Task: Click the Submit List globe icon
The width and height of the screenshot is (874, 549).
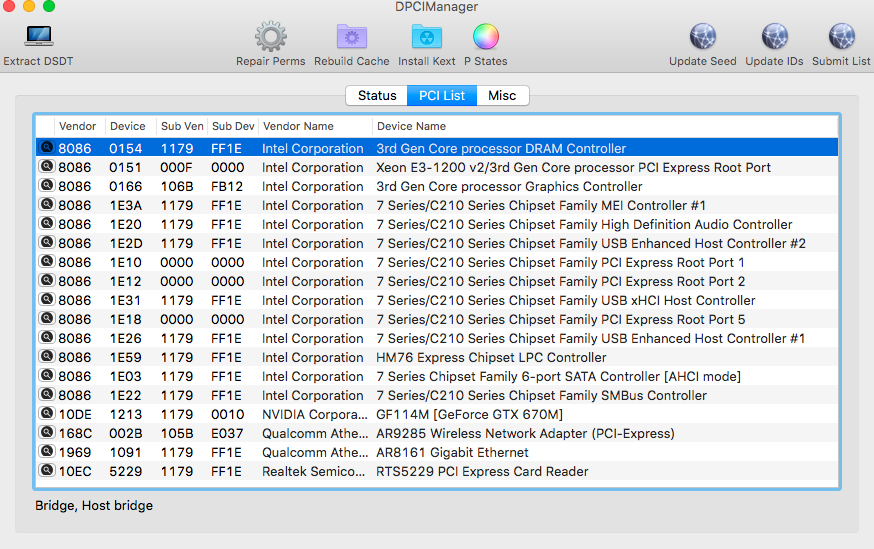Action: coord(841,38)
